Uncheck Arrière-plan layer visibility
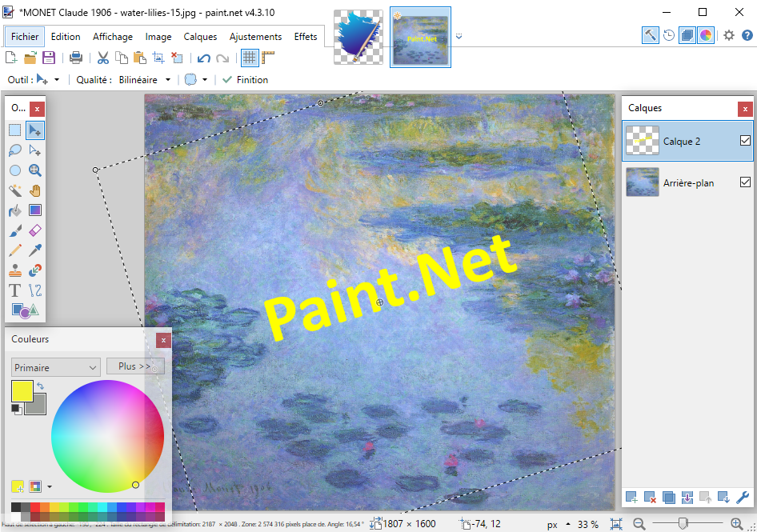 [745, 182]
